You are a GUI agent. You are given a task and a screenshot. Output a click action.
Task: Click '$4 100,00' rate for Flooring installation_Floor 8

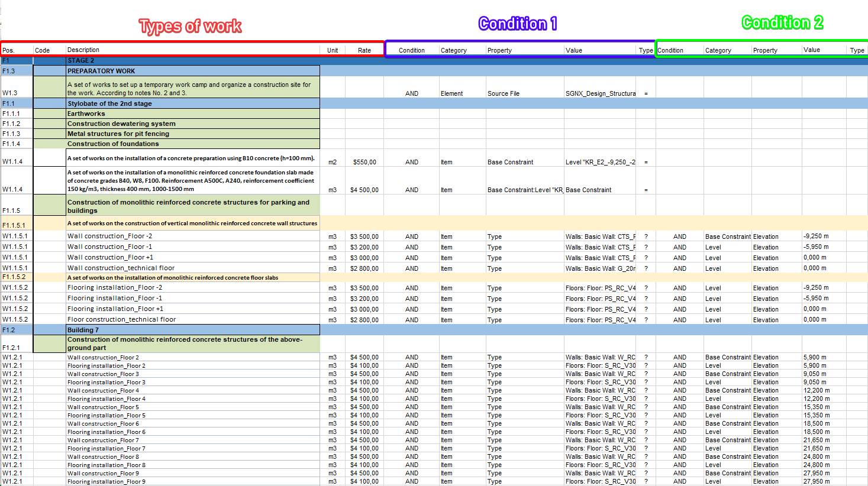(x=364, y=465)
